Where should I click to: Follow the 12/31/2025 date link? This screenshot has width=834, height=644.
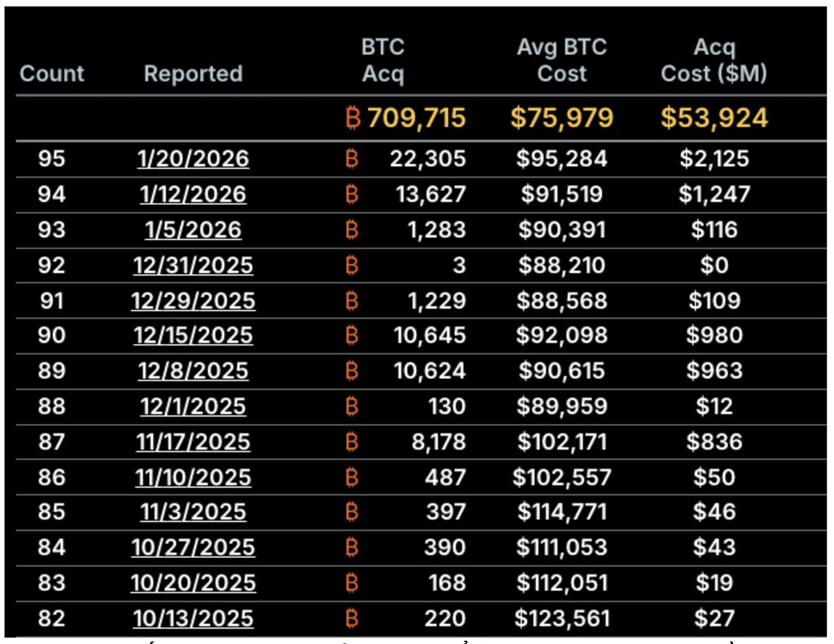pyautogui.click(x=193, y=265)
